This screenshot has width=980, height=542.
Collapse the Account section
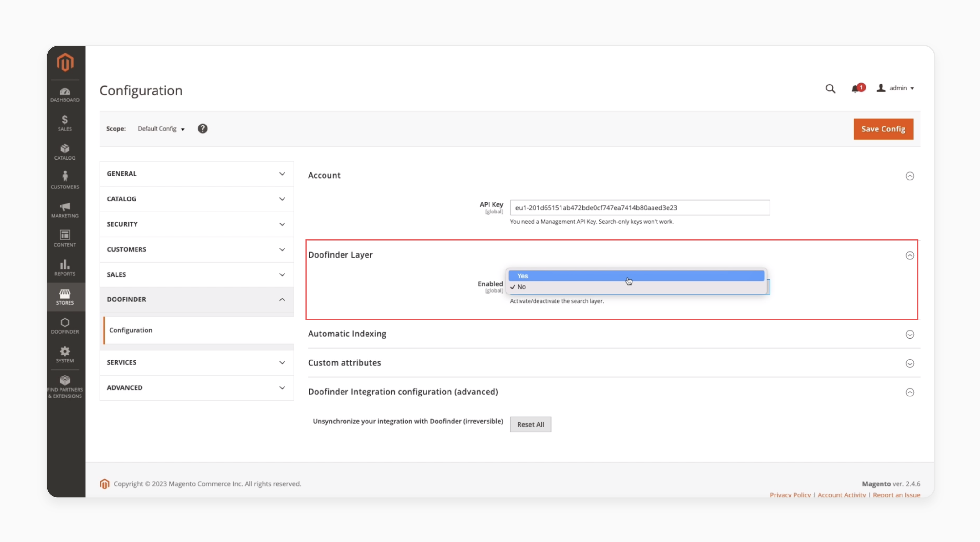tap(910, 176)
